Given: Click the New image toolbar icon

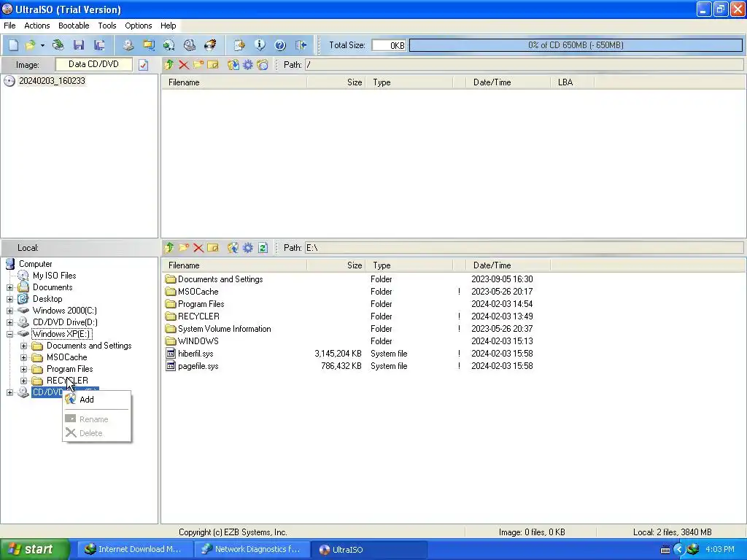Looking at the screenshot, I should click(13, 45).
